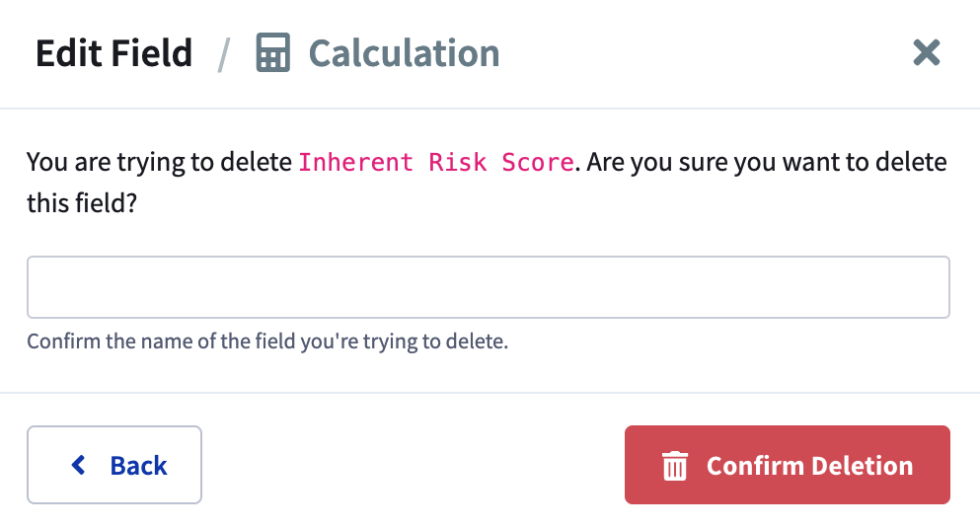
Task: Click the helper text below the input
Action: pos(267,341)
